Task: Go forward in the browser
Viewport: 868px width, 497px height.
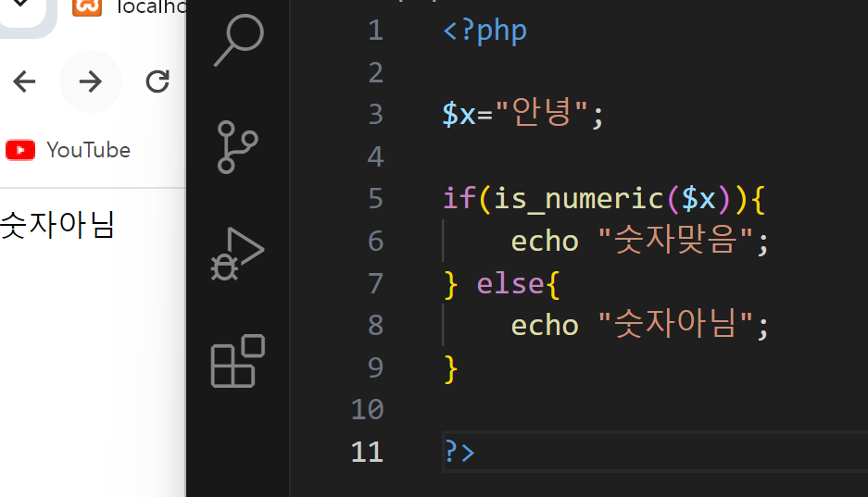Action: [x=90, y=81]
